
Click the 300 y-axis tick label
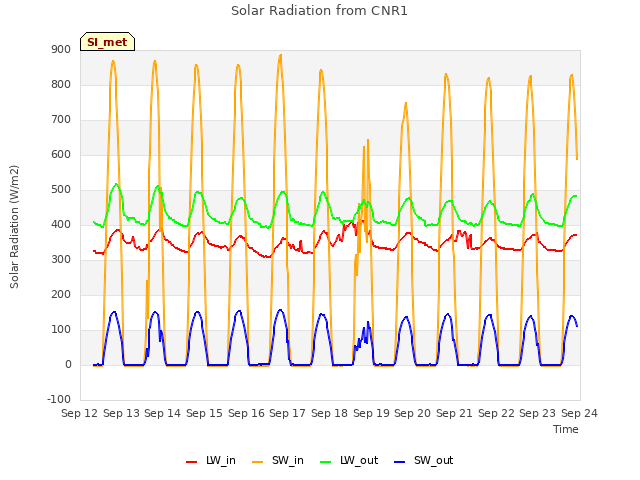click(61, 260)
